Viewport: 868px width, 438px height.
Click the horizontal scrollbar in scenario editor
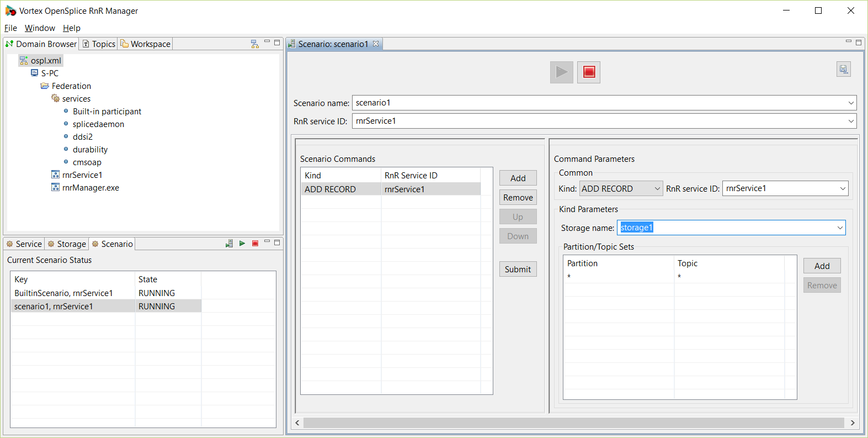pos(574,423)
